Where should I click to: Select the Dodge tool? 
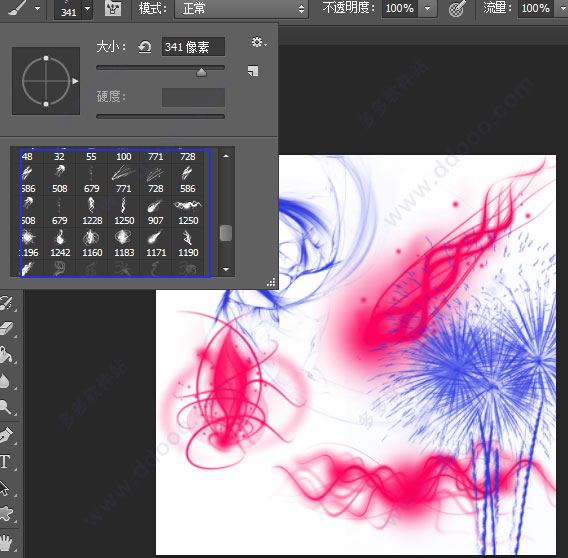pyautogui.click(x=6, y=407)
